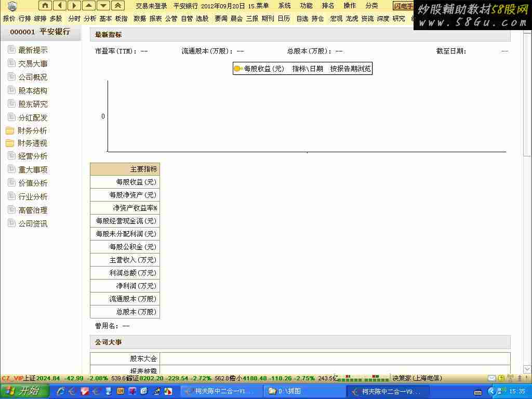Viewport: 532px width, 399px height.
Task: Click the scroll down arrow
Action: pyautogui.click(x=527, y=369)
